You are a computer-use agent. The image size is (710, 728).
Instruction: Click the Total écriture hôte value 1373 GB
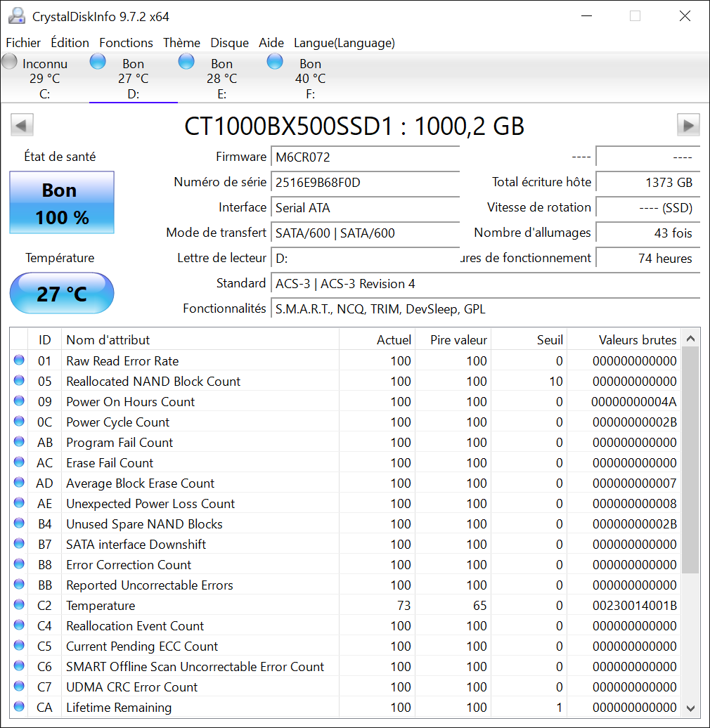pos(647,182)
